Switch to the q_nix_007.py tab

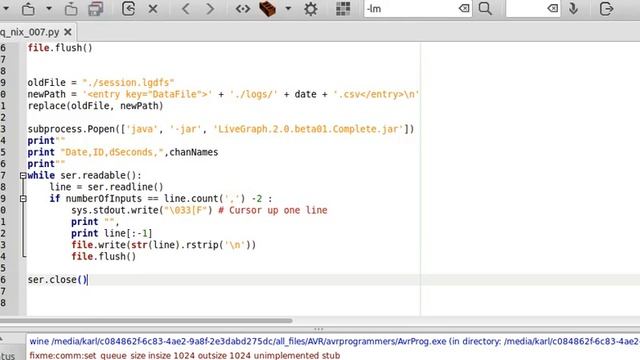[x=29, y=32]
